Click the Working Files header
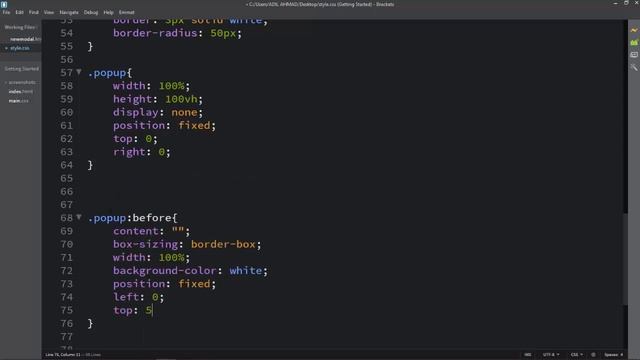The width and height of the screenshot is (640, 360). [x=20, y=27]
